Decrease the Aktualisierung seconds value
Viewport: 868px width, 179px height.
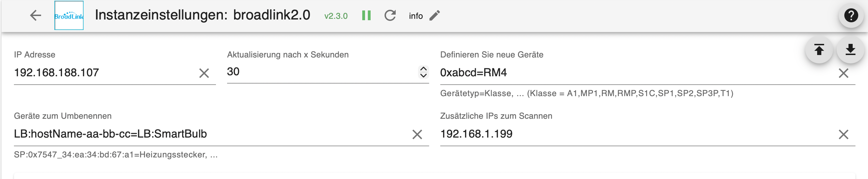point(424,75)
